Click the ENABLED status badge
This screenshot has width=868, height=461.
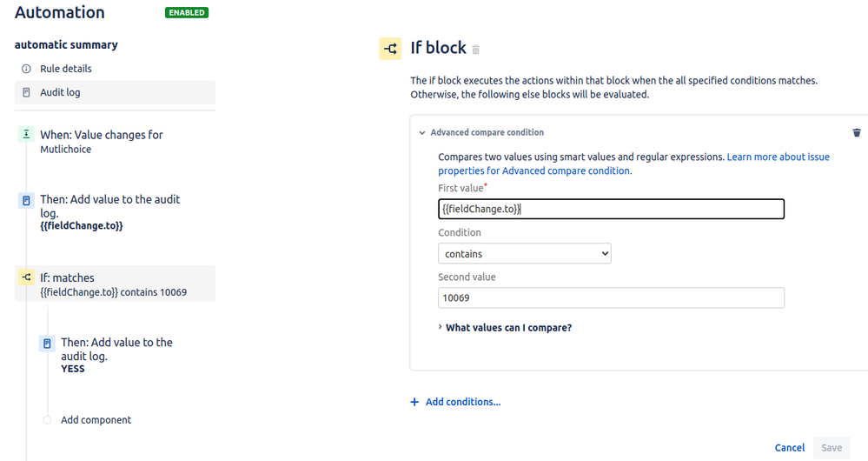tap(187, 13)
